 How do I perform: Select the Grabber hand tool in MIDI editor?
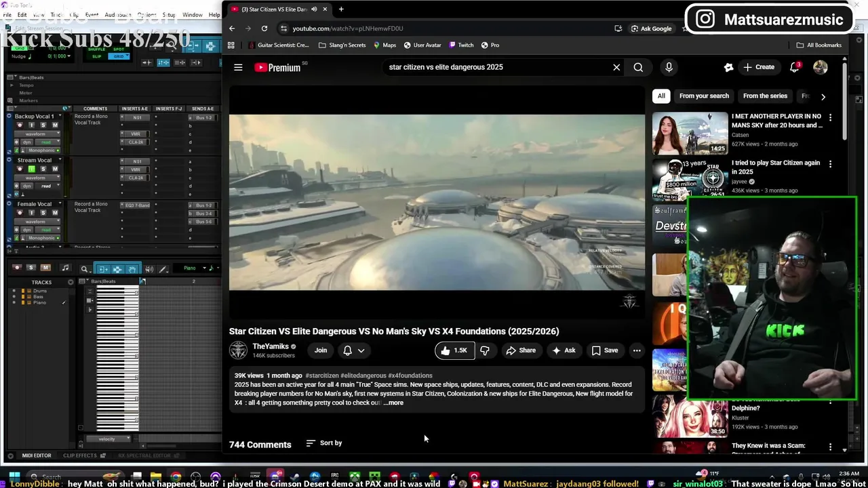pyautogui.click(x=132, y=269)
